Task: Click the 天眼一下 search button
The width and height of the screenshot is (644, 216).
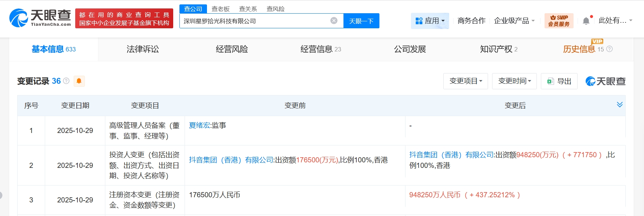Action: point(361,21)
